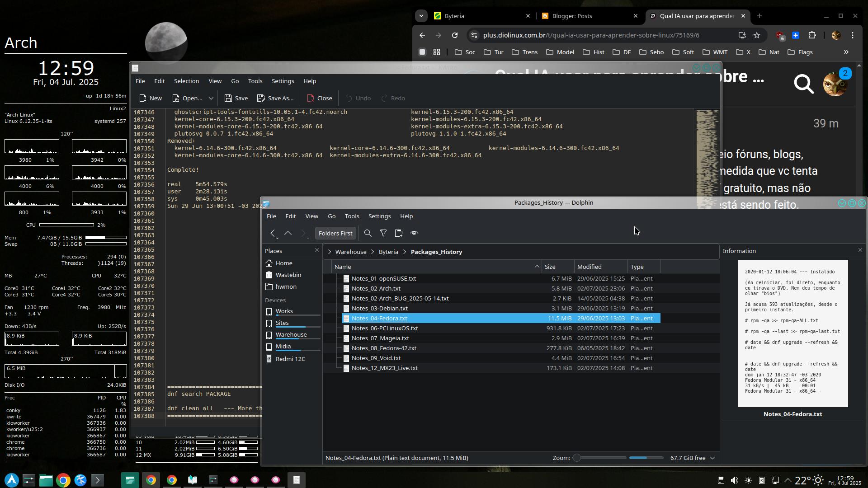The image size is (868, 488).
Task: Open Dolphin Go menu
Action: point(331,216)
